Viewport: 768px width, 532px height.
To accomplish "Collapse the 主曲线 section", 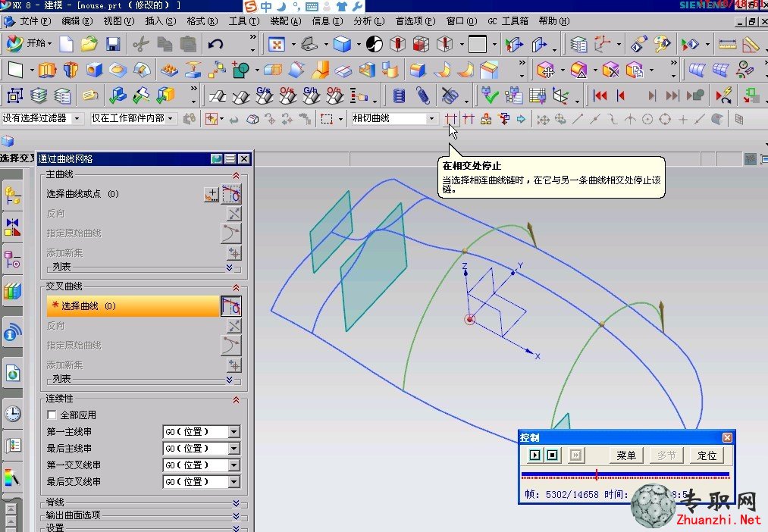I will click(236, 175).
